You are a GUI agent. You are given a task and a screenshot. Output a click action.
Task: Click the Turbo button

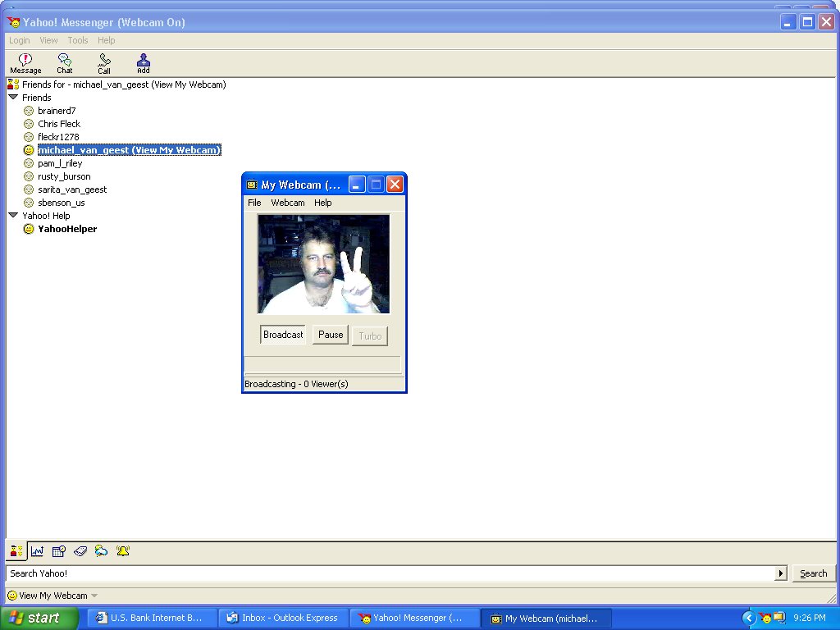[370, 336]
